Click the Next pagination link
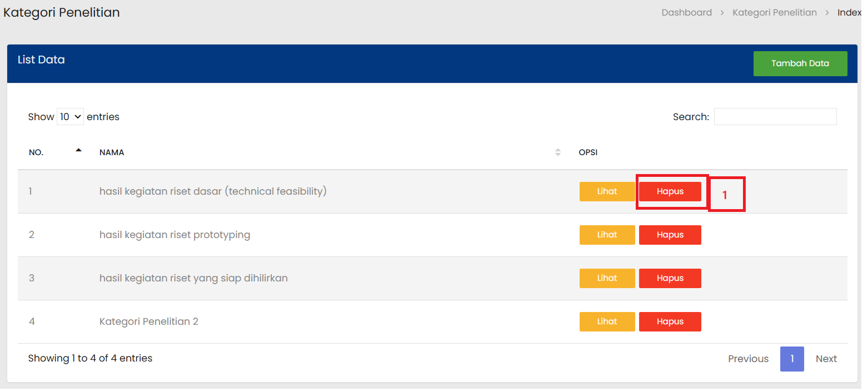The width and height of the screenshot is (868, 391). (826, 359)
